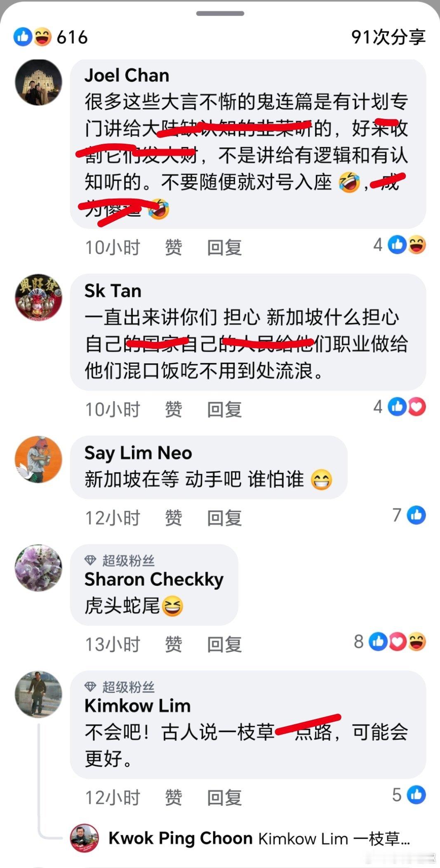Image resolution: width=440 pixels, height=868 pixels.
Task: Like Sk Tan's comment with 赞
Action: click(174, 409)
